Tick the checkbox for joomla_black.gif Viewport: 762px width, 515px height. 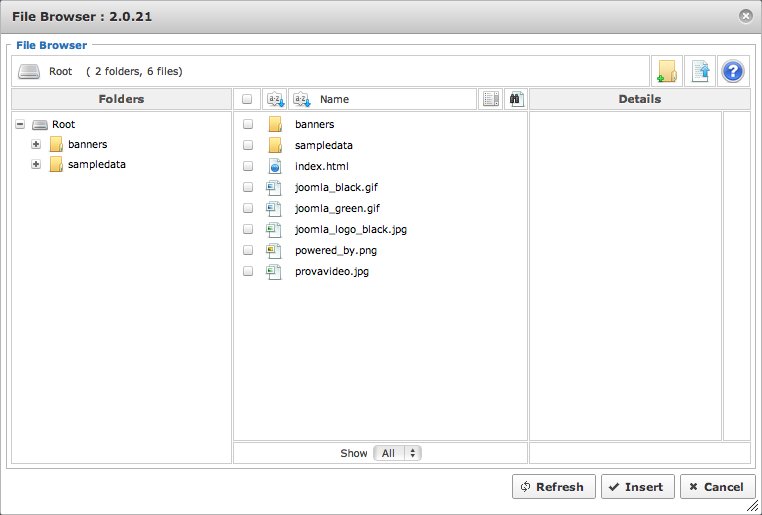point(248,187)
